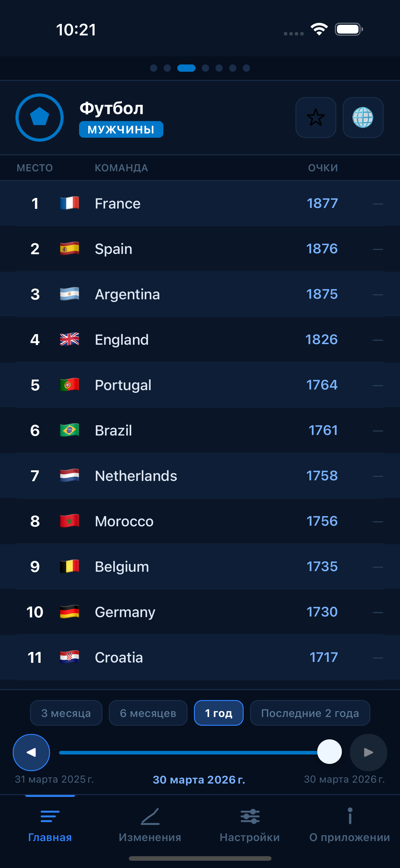Select the third pagination dot
Image resolution: width=400 pixels, height=868 pixels.
coord(186,68)
